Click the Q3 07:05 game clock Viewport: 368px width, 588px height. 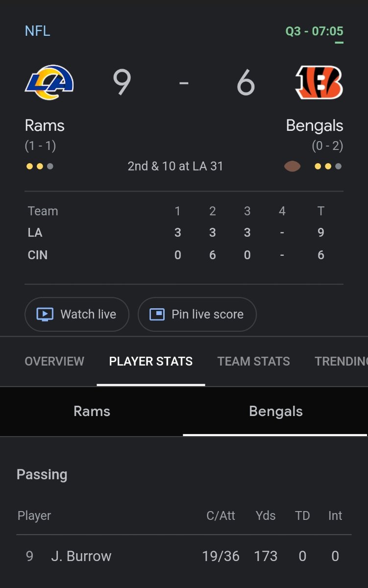[314, 31]
